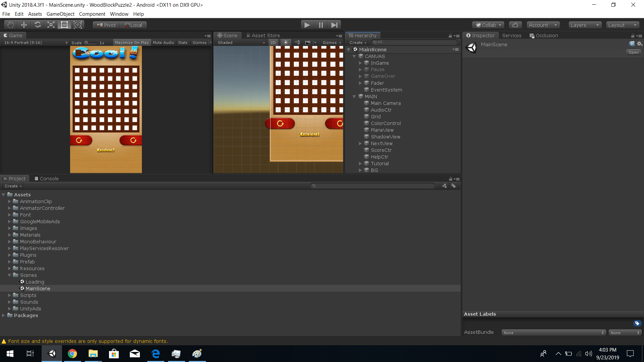This screenshot has height=362, width=644.
Task: Expand the Tutorial object in Hierarchy
Action: (x=361, y=164)
